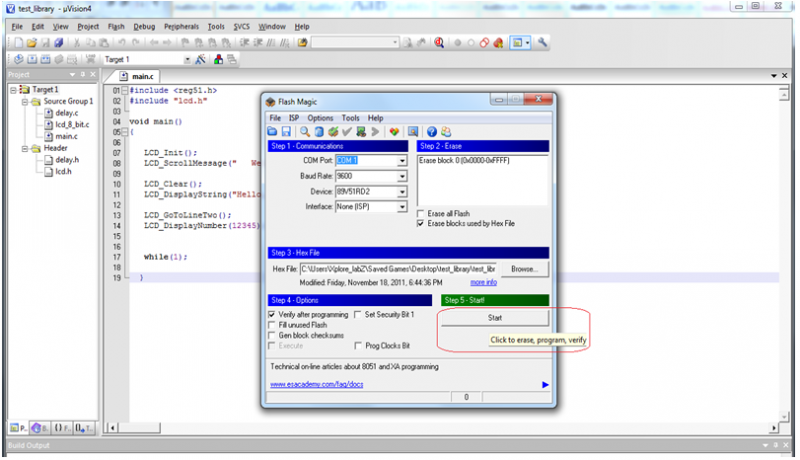Enable Fill unused Flash option

pos(272,325)
